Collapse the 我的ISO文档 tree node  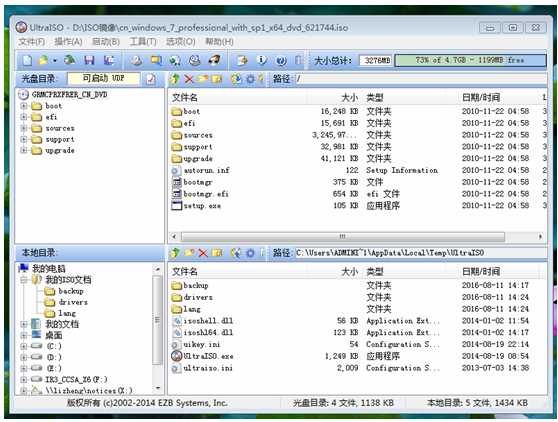(24, 280)
